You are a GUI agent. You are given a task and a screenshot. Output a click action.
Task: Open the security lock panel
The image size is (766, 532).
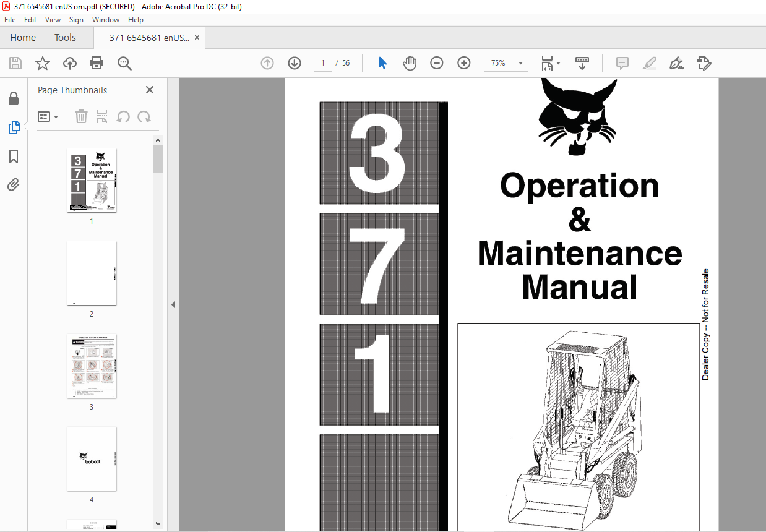[x=14, y=99]
